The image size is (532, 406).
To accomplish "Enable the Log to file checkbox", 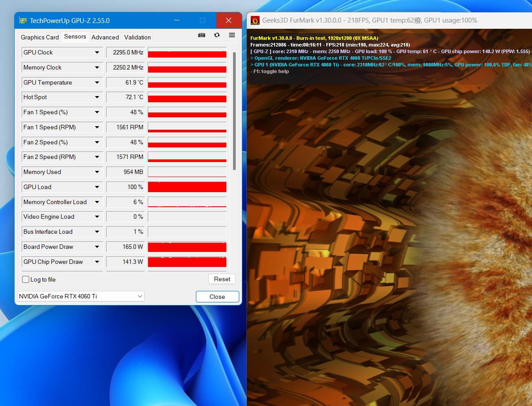I will 26,279.
